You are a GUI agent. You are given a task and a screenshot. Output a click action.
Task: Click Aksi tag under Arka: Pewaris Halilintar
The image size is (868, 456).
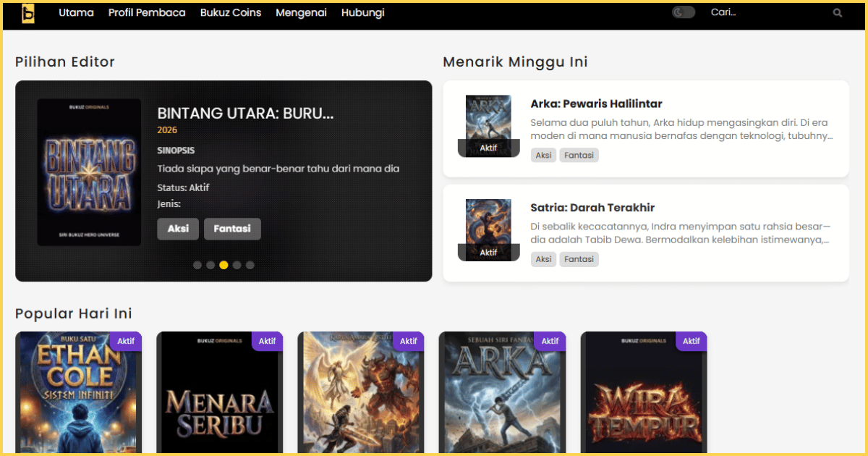[x=543, y=155]
